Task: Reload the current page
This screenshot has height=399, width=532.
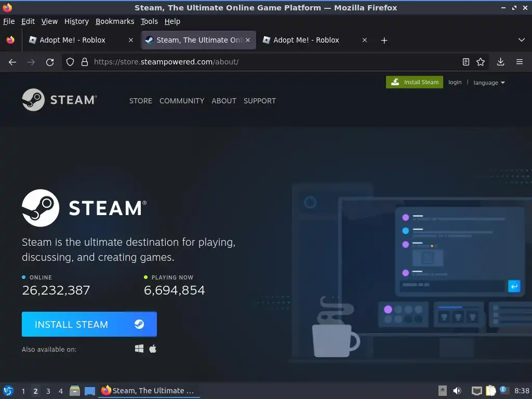Action: click(50, 62)
